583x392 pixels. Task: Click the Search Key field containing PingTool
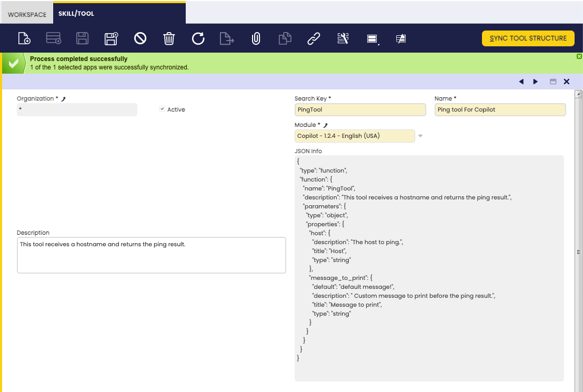click(x=360, y=110)
